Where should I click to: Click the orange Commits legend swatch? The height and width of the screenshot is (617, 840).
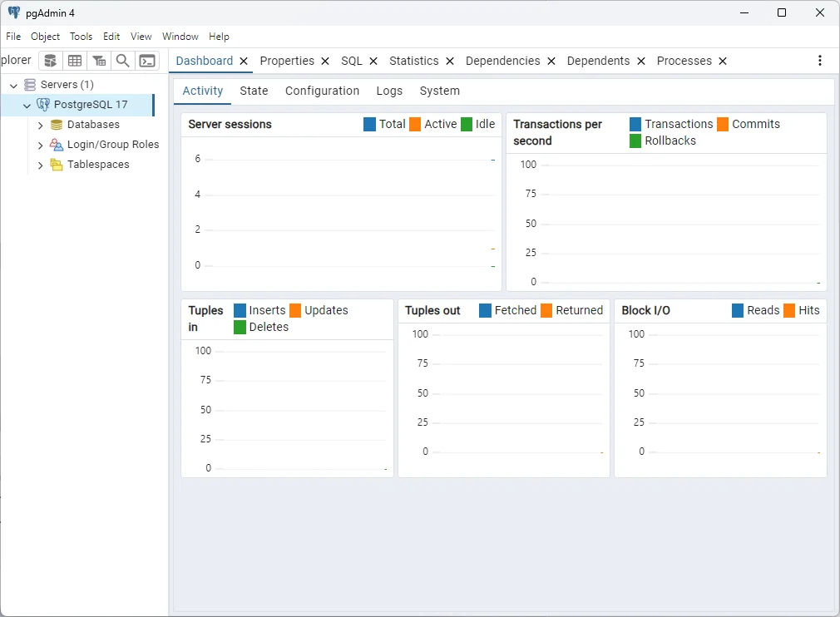pyautogui.click(x=723, y=124)
